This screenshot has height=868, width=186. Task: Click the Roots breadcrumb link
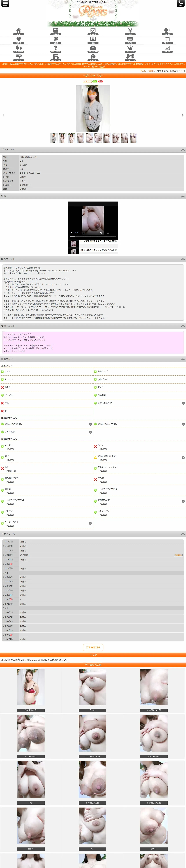tap(143, 71)
